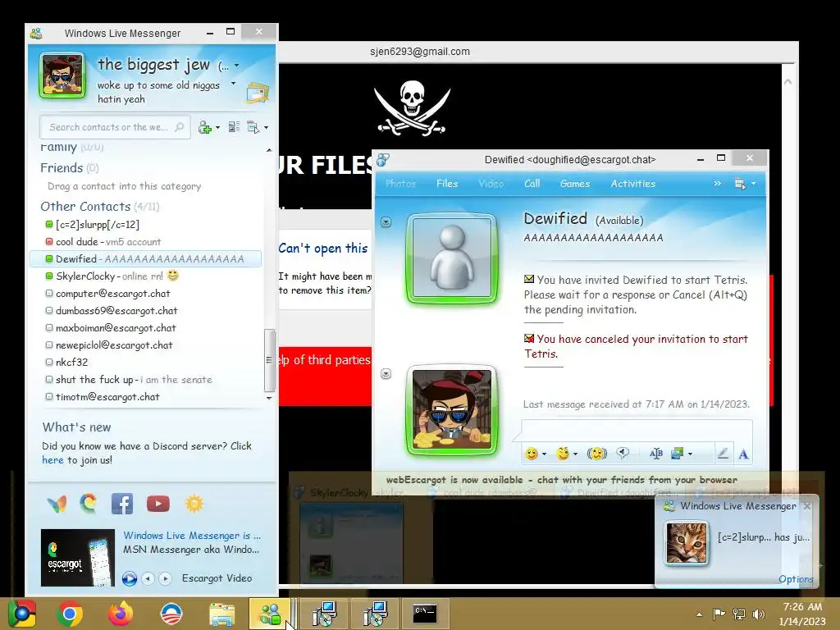Click the add contact icon in Messenger

tap(204, 127)
